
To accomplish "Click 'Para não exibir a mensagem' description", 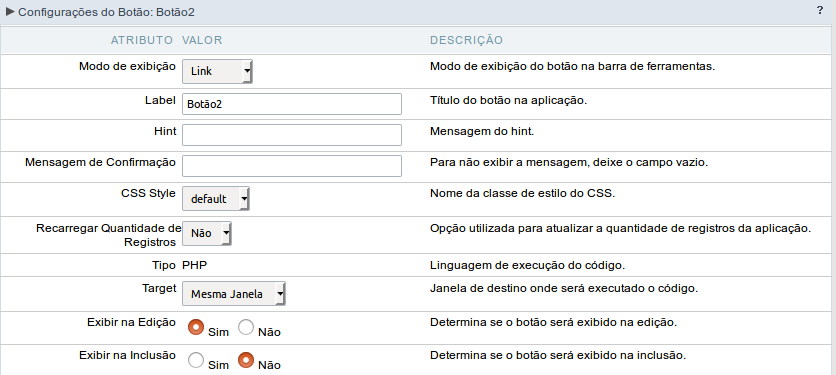I will pyautogui.click(x=569, y=162).
